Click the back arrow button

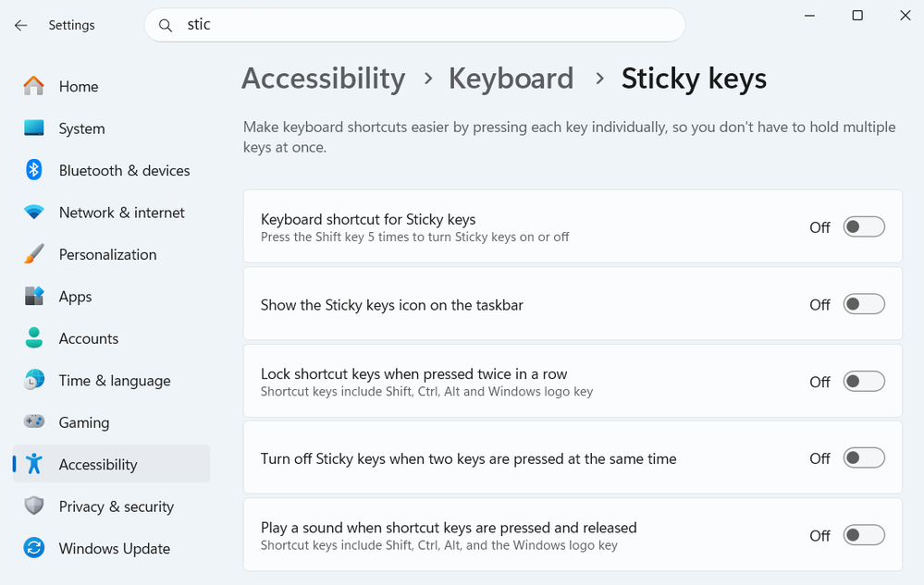(x=21, y=25)
